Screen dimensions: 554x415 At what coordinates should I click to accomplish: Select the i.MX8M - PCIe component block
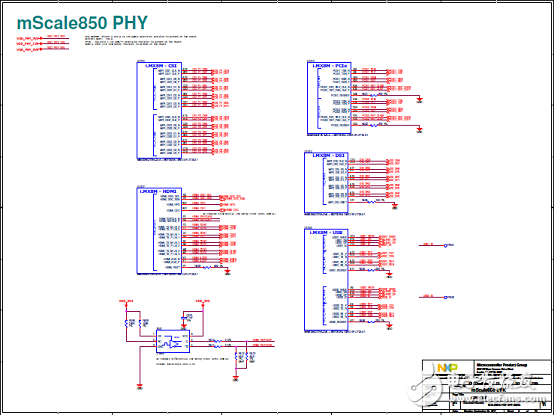pyautogui.click(x=329, y=98)
